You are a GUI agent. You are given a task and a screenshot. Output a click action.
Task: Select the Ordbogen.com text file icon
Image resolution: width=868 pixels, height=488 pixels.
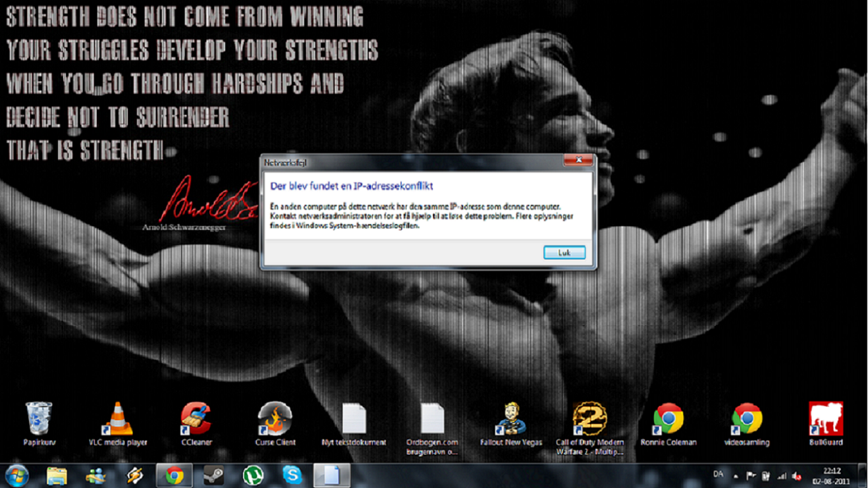tap(432, 429)
